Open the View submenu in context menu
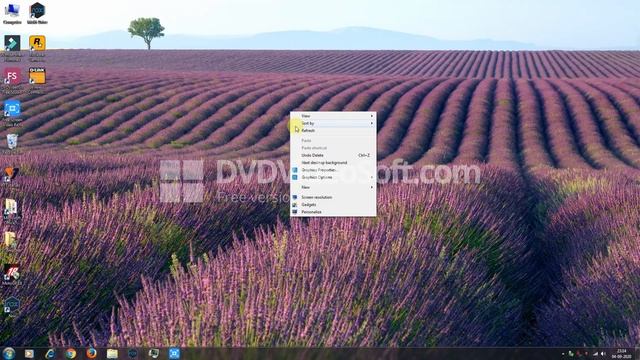Viewport: 640px width, 360px height. coord(333,116)
